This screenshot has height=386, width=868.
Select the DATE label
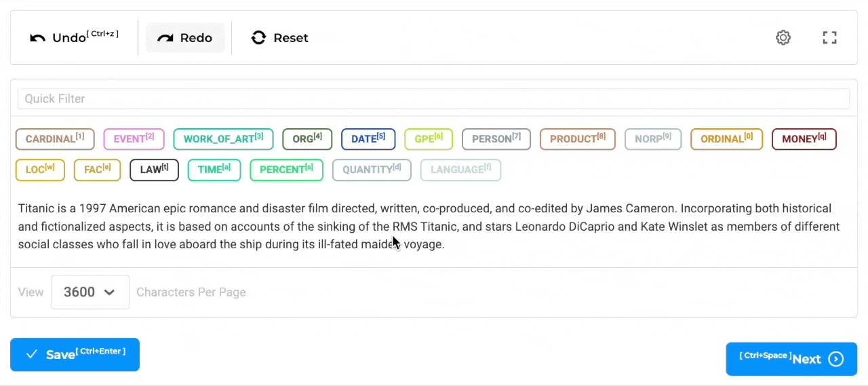368,139
